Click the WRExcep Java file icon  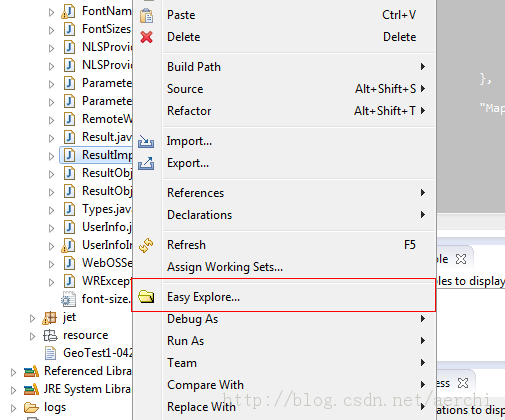point(69,281)
